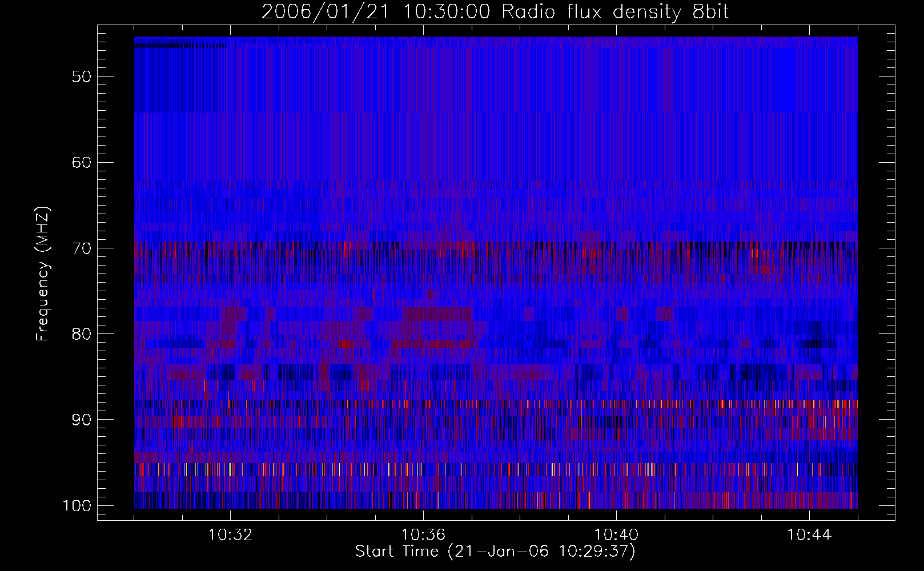Select the 90 frequency tick label
This screenshot has height=571, width=924.
coord(81,420)
